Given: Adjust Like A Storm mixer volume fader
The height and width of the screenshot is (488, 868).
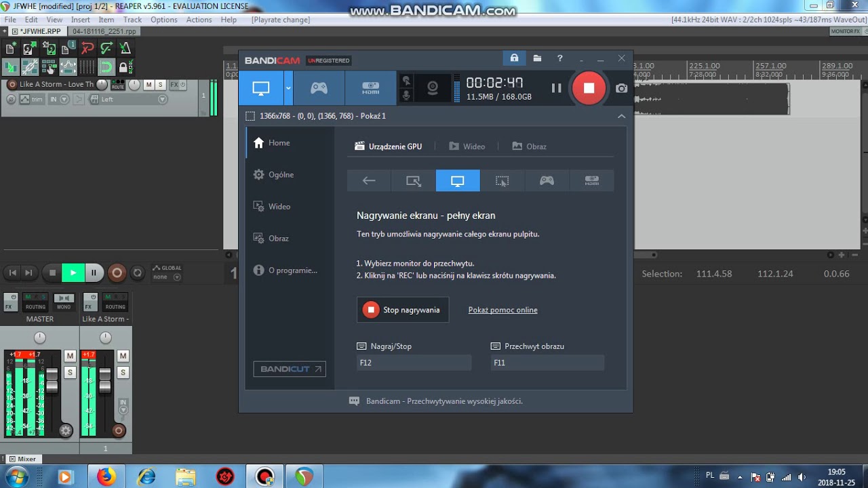Looking at the screenshot, I should [105, 380].
